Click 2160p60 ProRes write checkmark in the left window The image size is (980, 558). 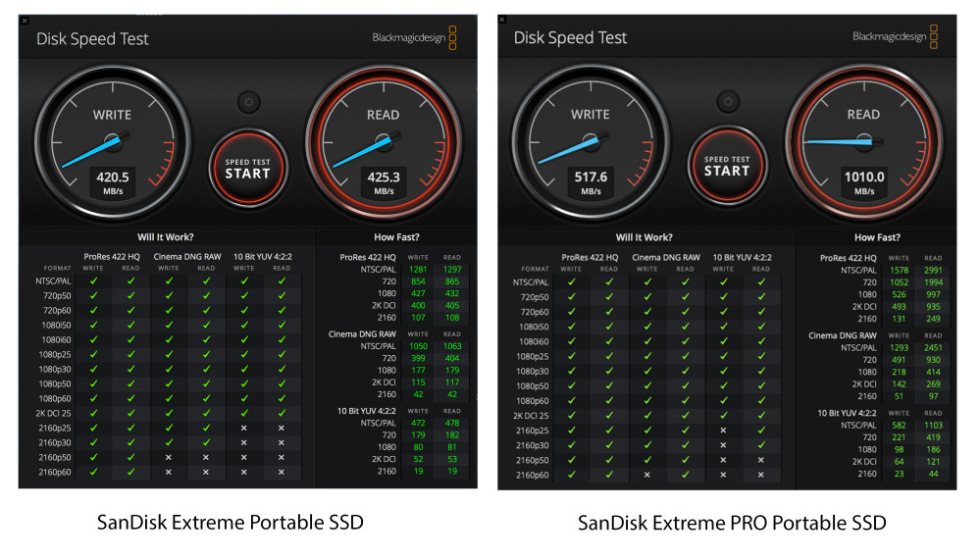[x=94, y=472]
